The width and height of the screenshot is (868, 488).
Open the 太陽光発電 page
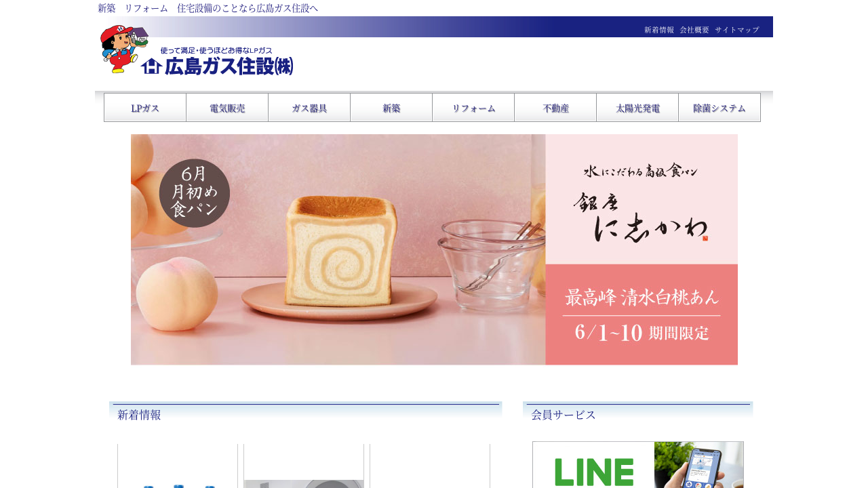637,108
